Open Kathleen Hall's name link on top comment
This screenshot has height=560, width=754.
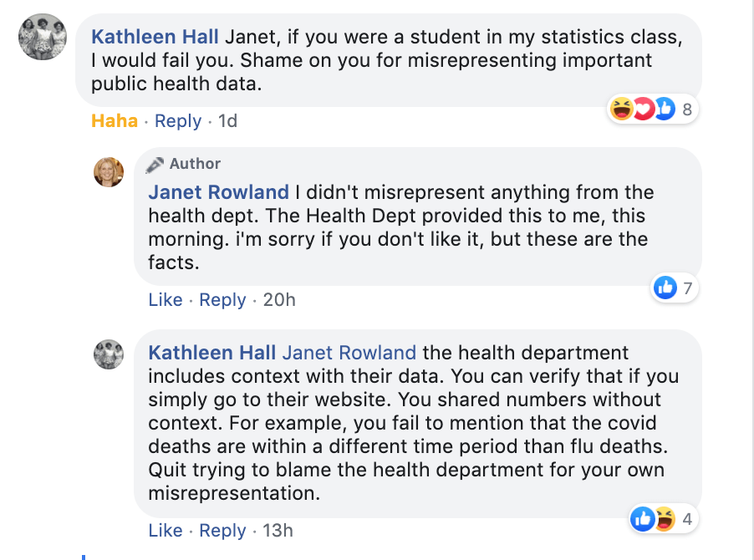pyautogui.click(x=155, y=37)
